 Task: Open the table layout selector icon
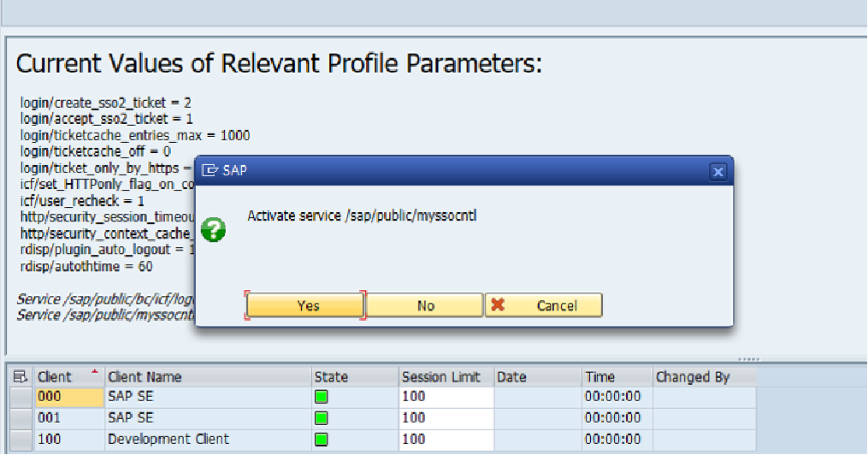tap(20, 377)
